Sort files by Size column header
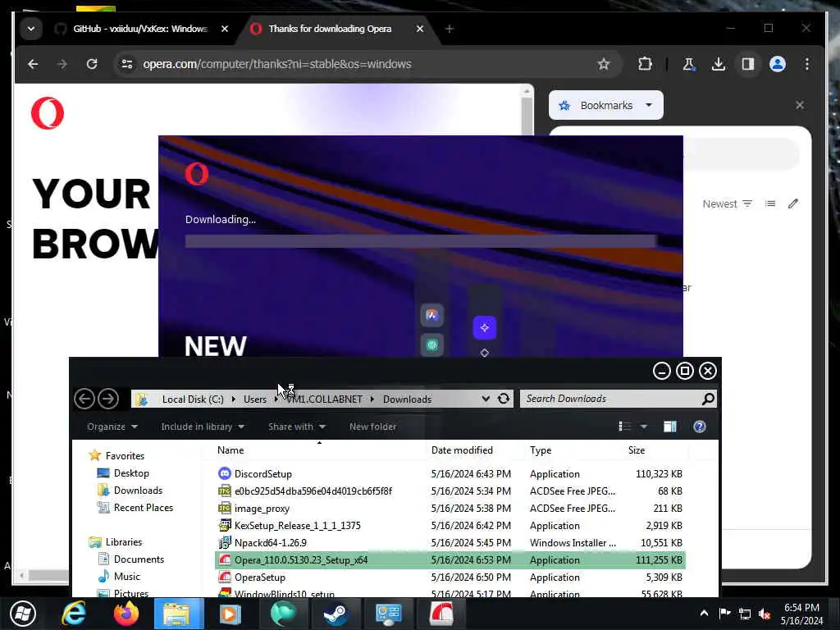This screenshot has height=630, width=840. (637, 450)
